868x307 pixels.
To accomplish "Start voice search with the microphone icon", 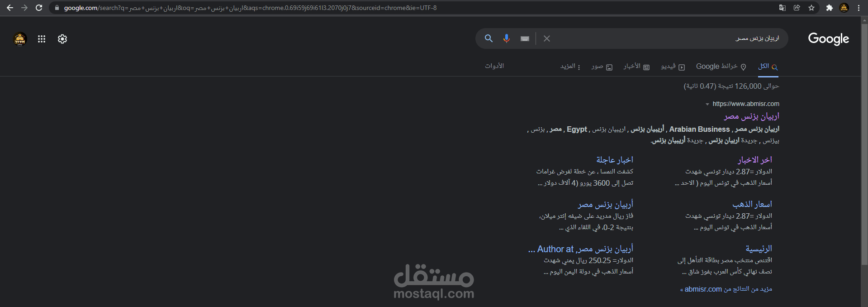I will coord(507,38).
